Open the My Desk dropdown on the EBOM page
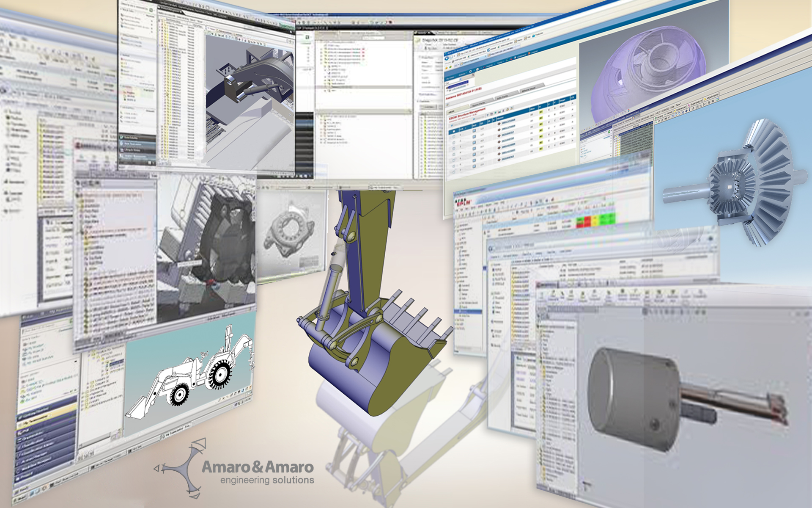 (x=450, y=78)
